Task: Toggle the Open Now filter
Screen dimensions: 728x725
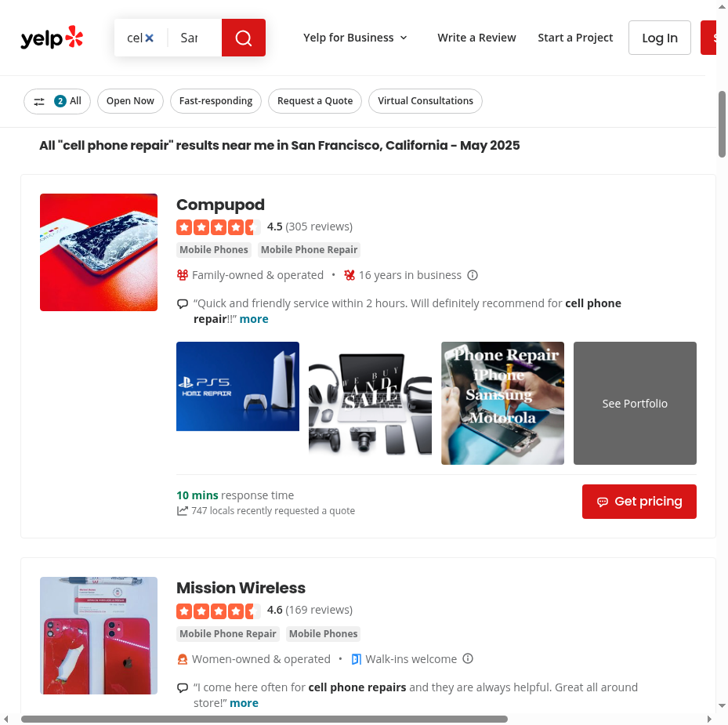Action: tap(130, 101)
